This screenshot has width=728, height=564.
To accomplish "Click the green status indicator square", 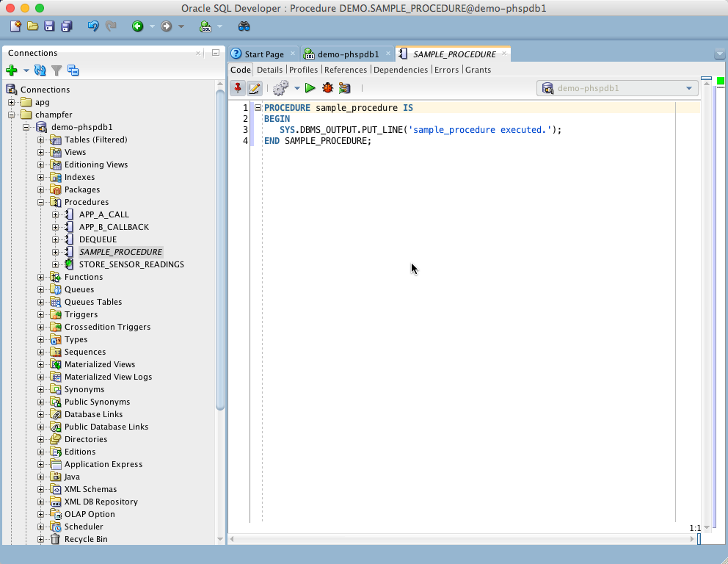I will [x=721, y=82].
